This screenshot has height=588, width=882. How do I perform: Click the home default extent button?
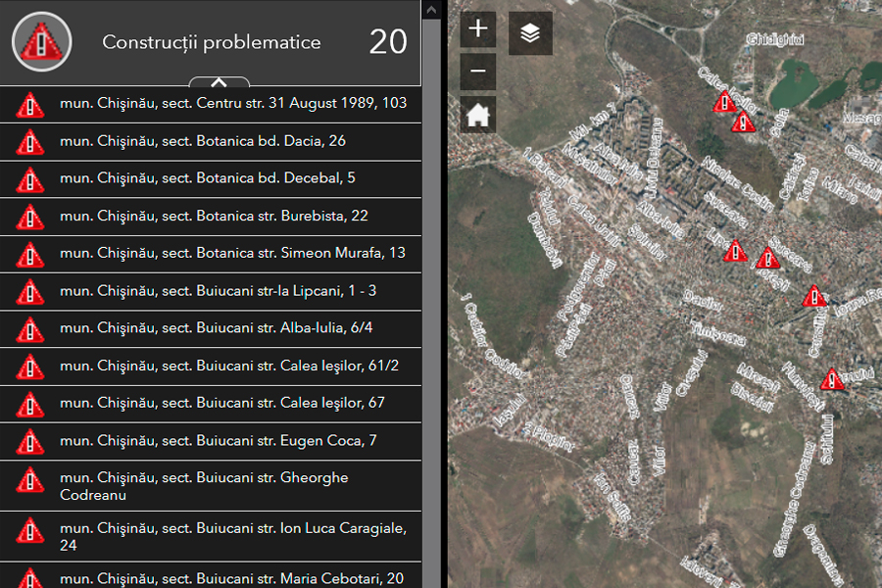(478, 116)
